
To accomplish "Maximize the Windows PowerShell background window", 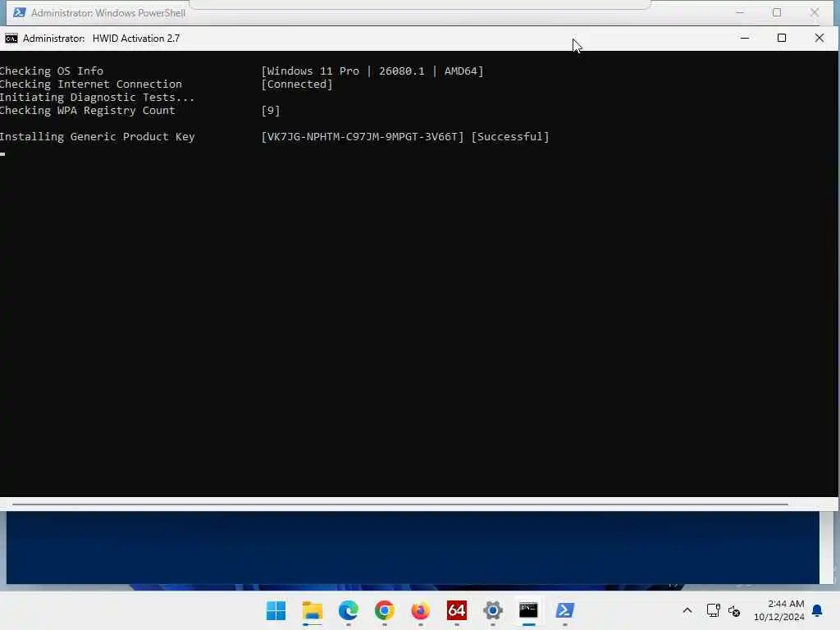I will pyautogui.click(x=777, y=12).
